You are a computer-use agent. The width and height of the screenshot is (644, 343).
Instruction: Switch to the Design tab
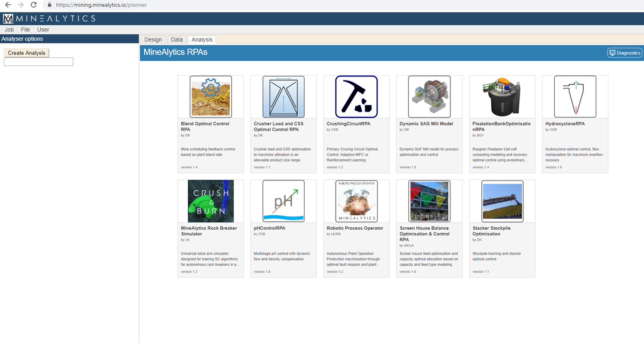point(153,39)
